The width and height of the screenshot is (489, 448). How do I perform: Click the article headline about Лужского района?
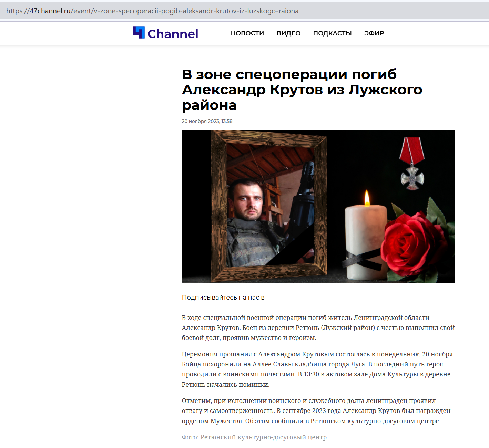(302, 90)
